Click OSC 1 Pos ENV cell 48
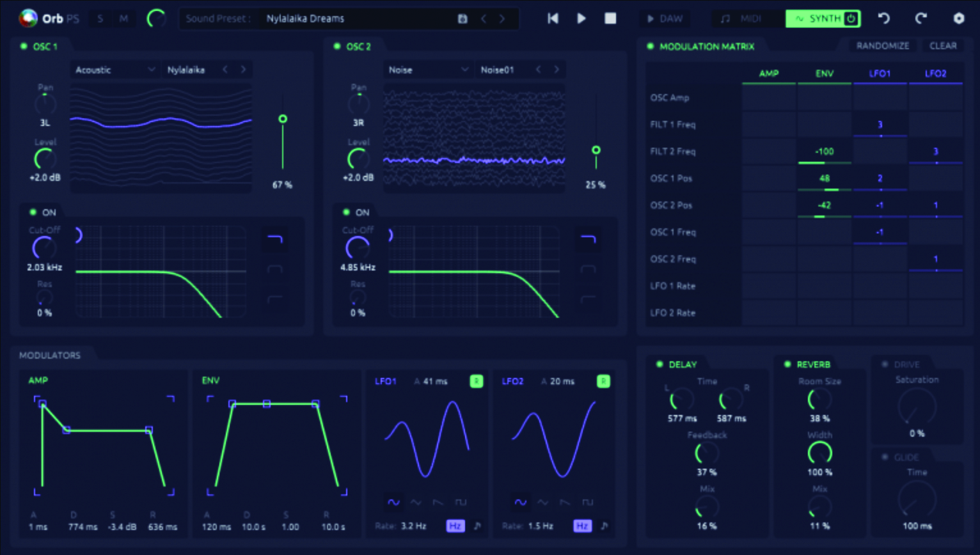This screenshot has height=555, width=980. click(x=825, y=178)
